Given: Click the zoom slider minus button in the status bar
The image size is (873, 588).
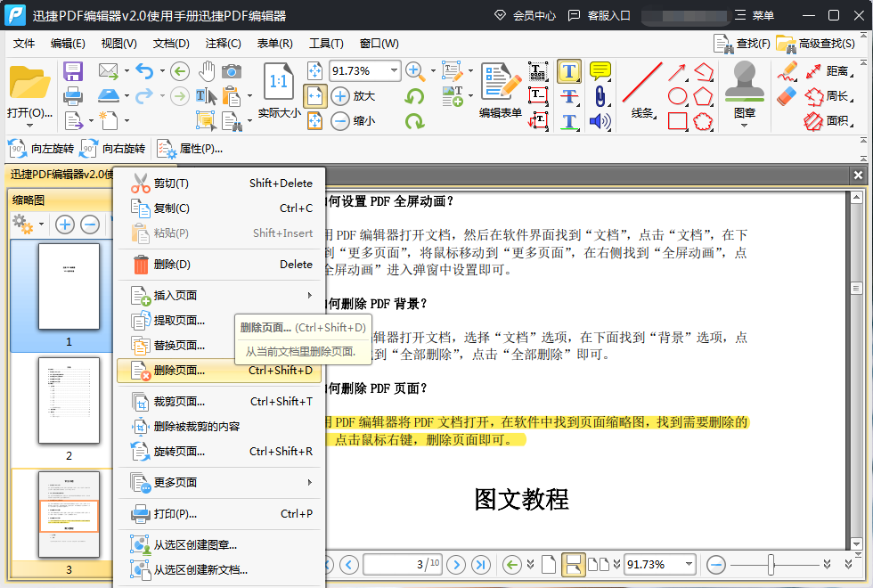Looking at the screenshot, I should click(716, 565).
